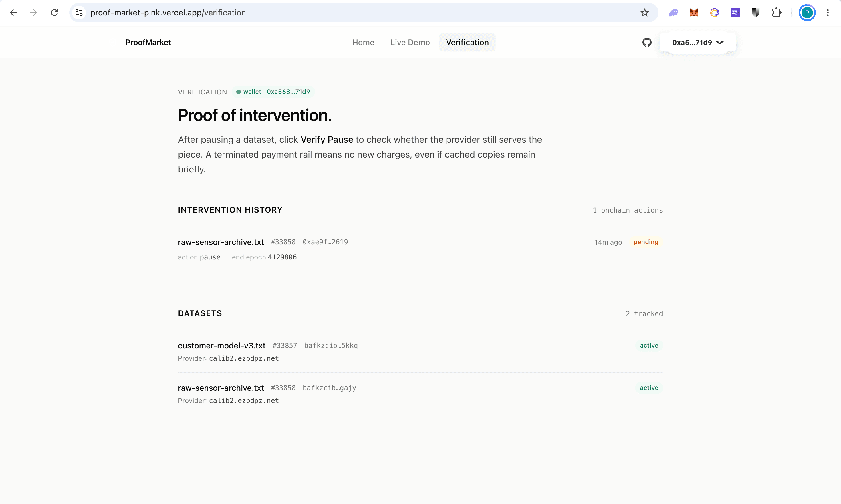Click the 14m ago timestamp
Screen dimensions: 841x504
pos(608,242)
